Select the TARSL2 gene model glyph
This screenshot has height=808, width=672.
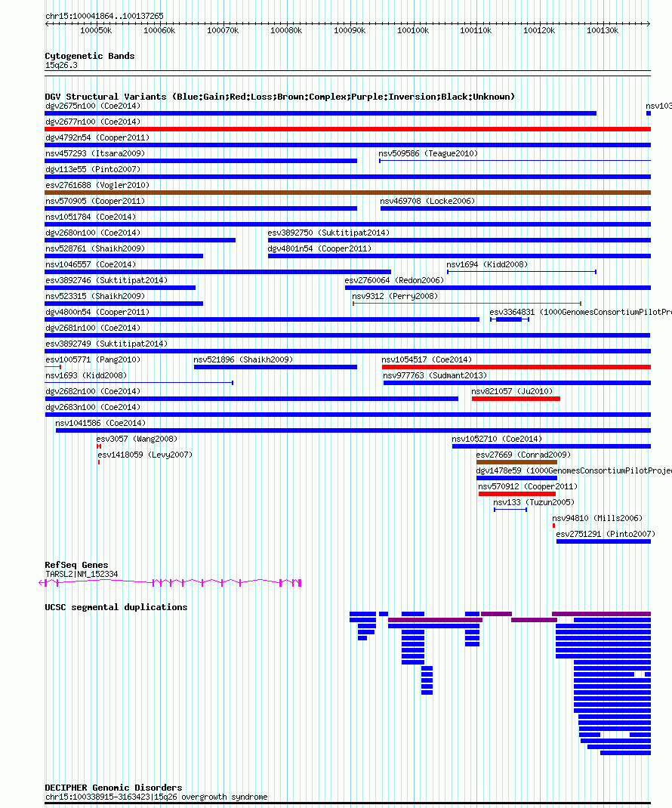170,583
